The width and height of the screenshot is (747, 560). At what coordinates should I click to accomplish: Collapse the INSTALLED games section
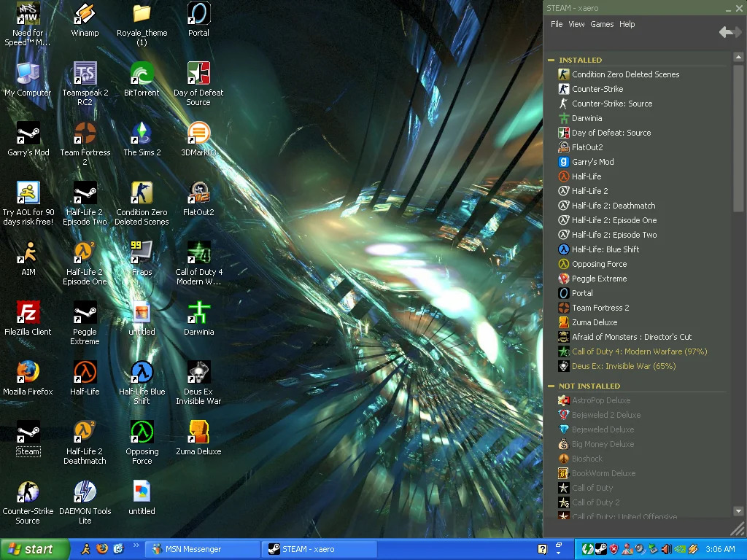(551, 60)
